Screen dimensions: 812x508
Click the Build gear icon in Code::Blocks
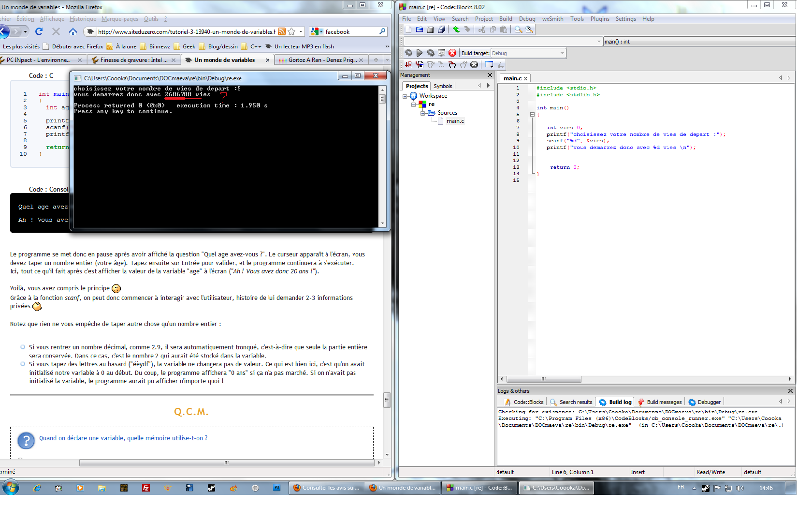tap(408, 53)
